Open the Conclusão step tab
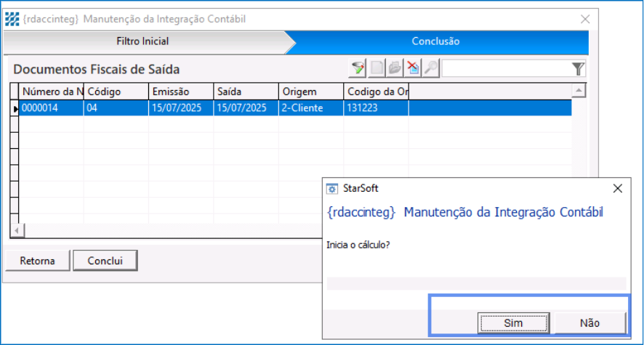The width and height of the screenshot is (644, 345). tap(435, 41)
